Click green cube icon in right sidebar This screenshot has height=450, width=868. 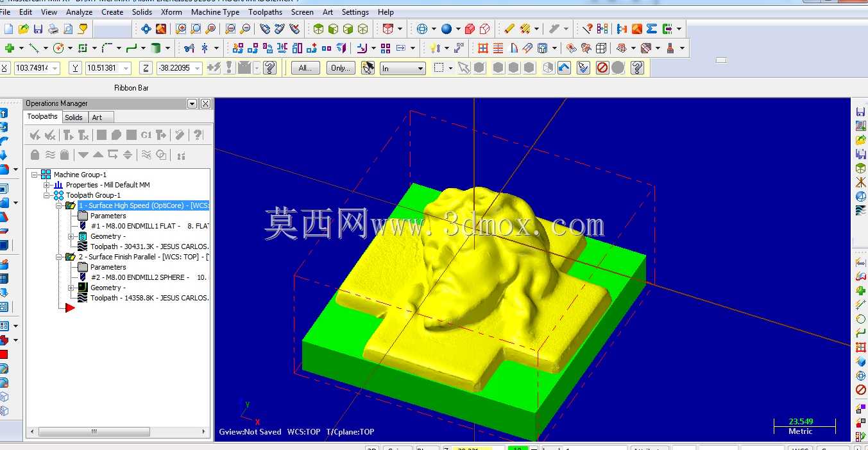pyautogui.click(x=861, y=168)
